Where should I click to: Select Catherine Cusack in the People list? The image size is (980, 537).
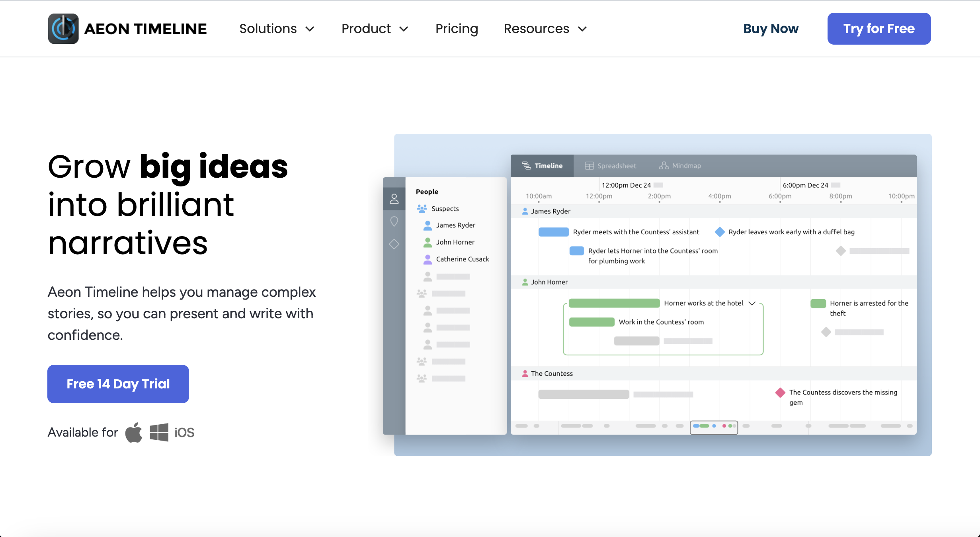456,259
